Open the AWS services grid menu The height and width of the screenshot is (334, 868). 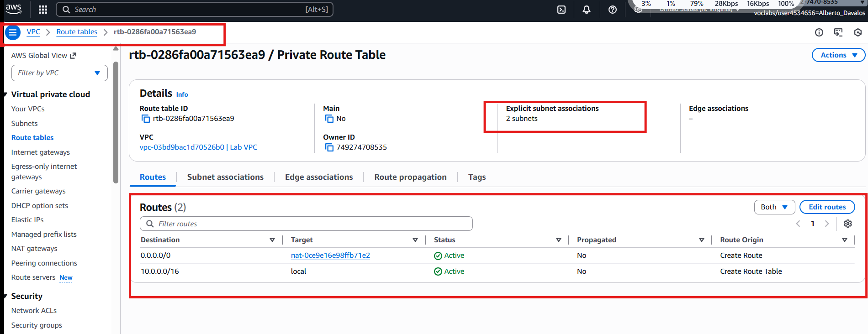(x=43, y=10)
